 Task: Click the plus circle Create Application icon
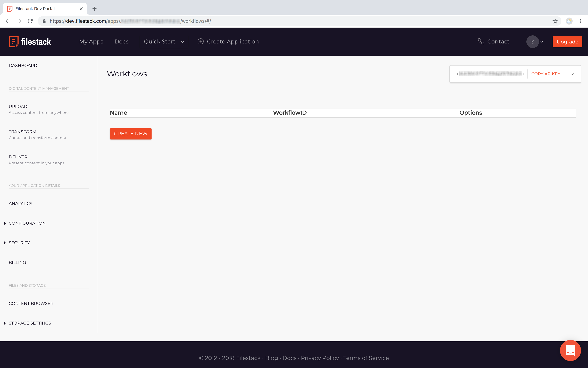click(200, 42)
